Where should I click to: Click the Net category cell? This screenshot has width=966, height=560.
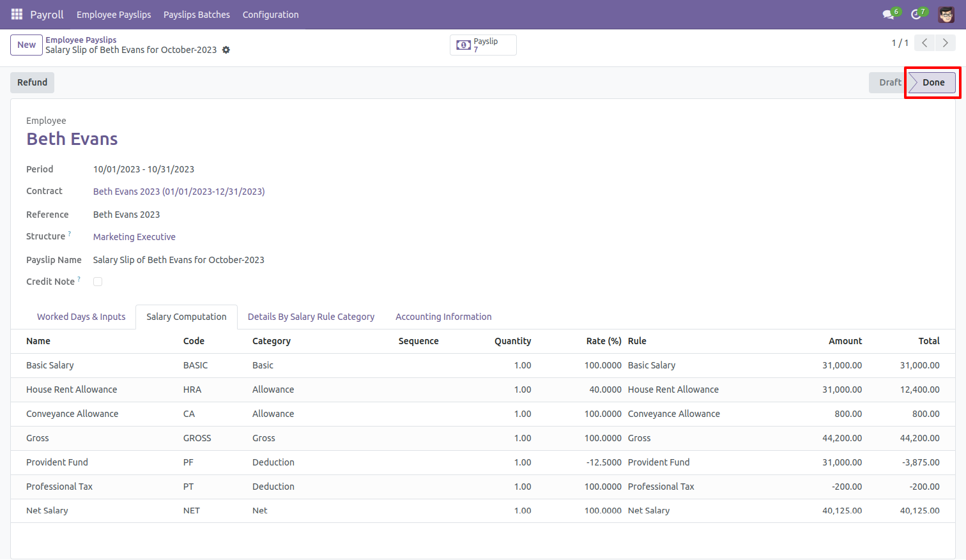tap(260, 511)
